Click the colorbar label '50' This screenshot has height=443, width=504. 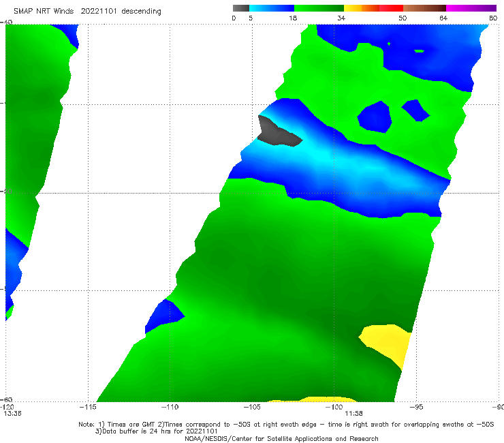click(x=403, y=18)
